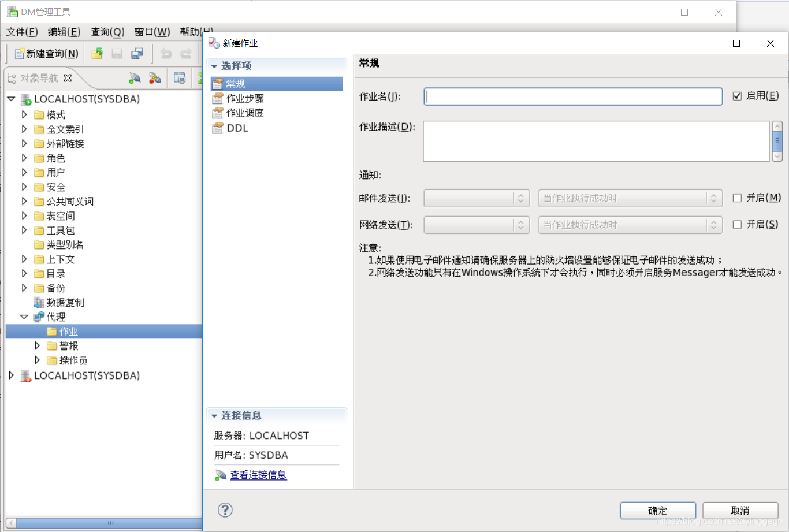Close the 对象导航 tab with its X
Image resolution: width=789 pixels, height=532 pixels.
coord(68,77)
